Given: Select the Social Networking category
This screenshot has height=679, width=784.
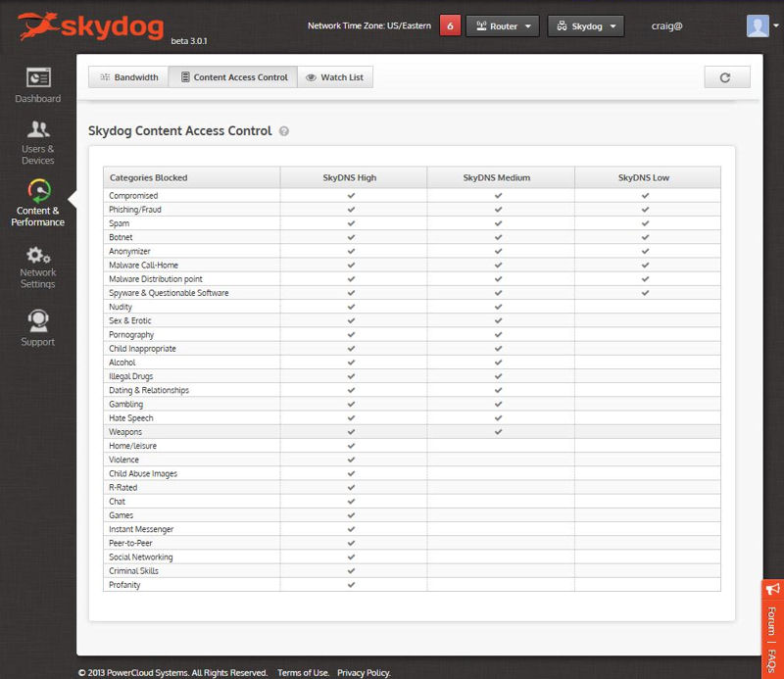Looking at the screenshot, I should point(140,557).
